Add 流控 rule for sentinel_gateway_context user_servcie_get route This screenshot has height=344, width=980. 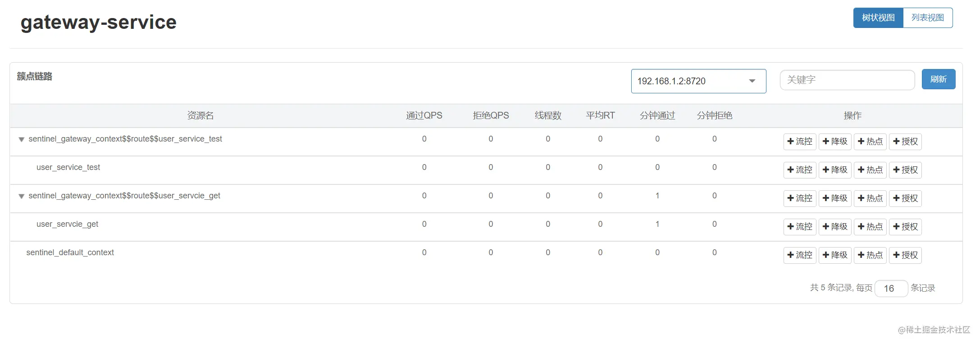tap(800, 198)
